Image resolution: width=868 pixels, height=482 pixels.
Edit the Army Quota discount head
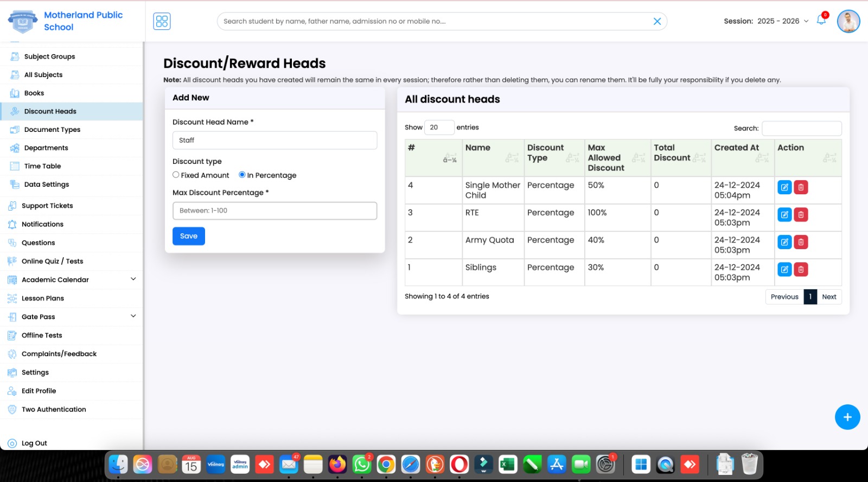[784, 242]
